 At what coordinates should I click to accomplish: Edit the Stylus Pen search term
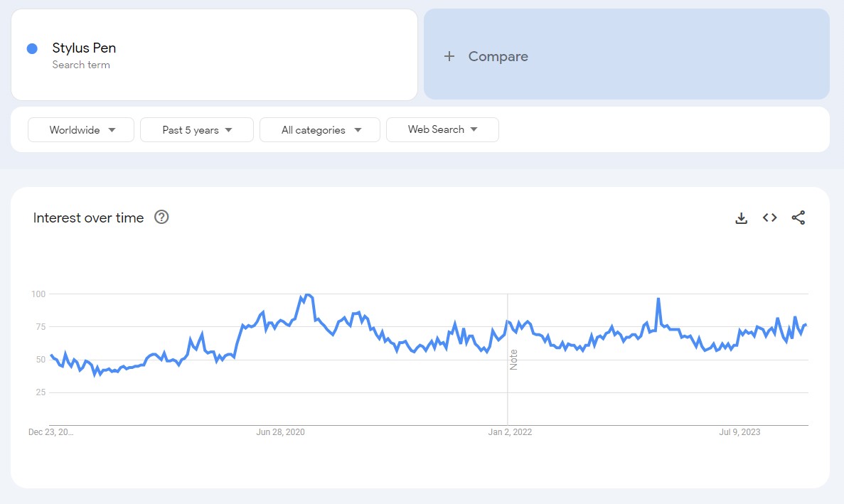click(84, 48)
